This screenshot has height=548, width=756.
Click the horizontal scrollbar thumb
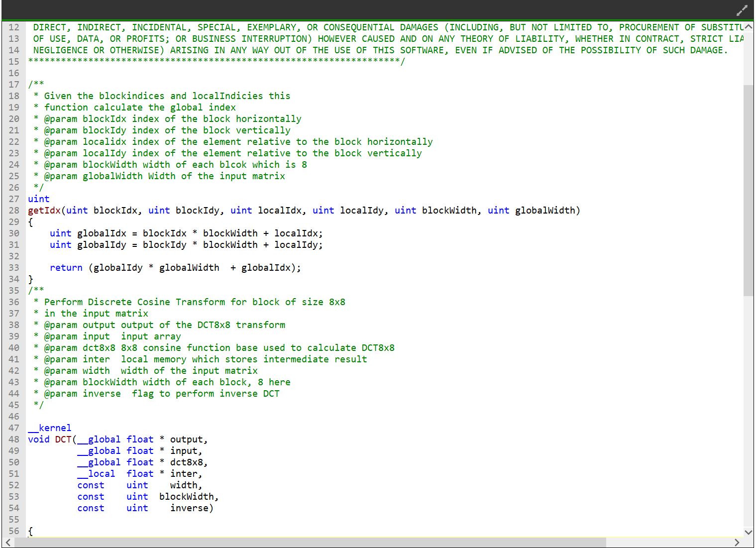309,543
